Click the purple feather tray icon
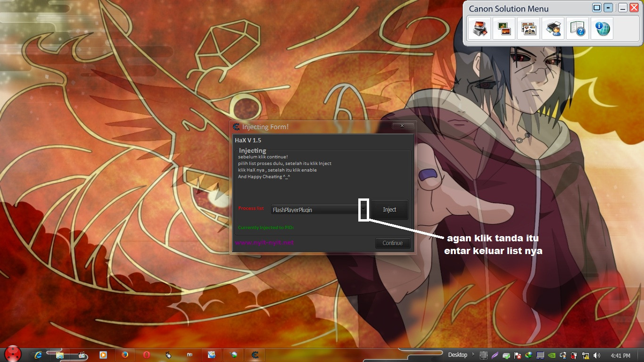Image resolution: width=644 pixels, height=362 pixels. (495, 355)
